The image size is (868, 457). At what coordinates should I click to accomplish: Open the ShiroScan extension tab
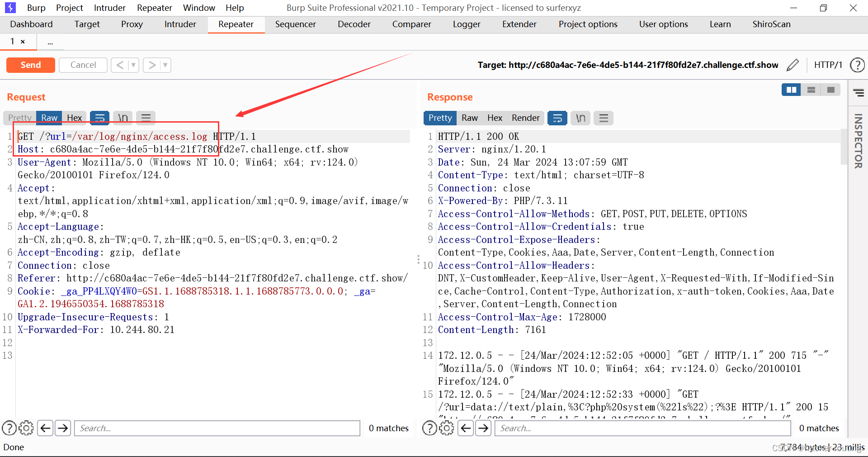tap(772, 24)
